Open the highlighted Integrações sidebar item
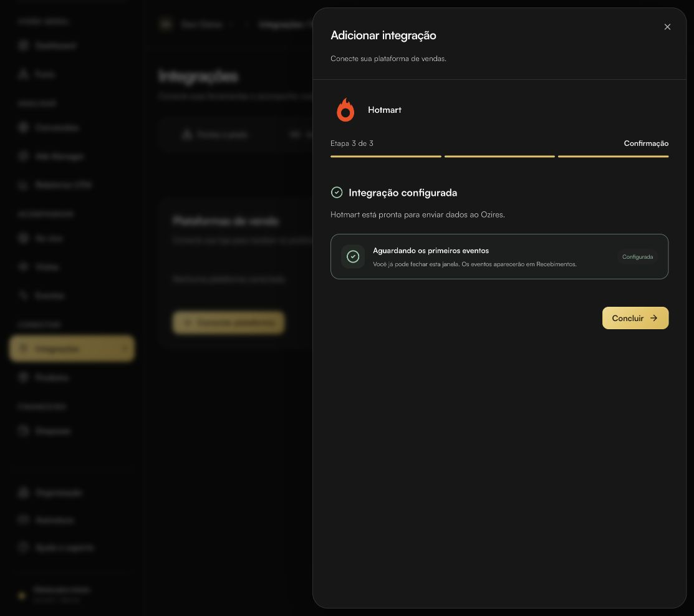Screen dimensions: 694x616 (72, 349)
